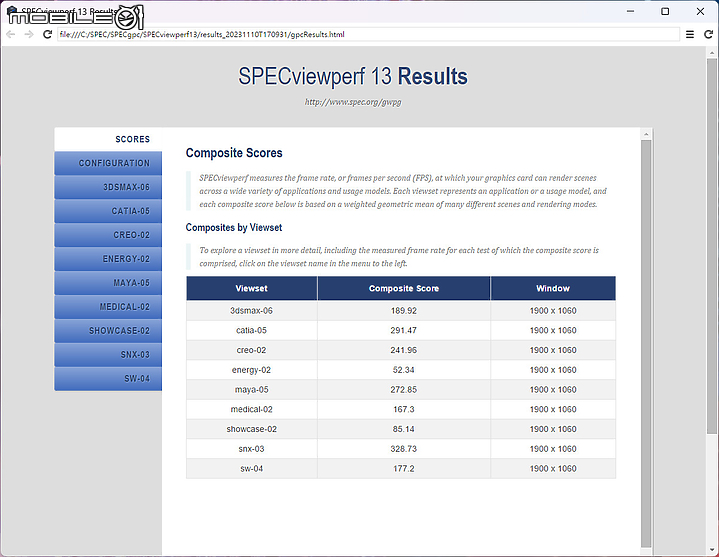Click the 328.73 composite score

pyautogui.click(x=404, y=448)
